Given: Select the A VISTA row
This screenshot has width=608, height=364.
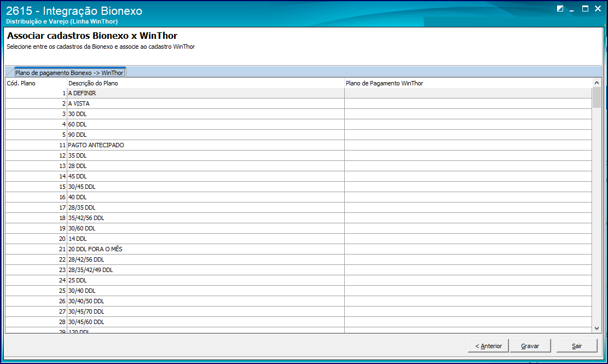Looking at the screenshot, I should pos(299,103).
